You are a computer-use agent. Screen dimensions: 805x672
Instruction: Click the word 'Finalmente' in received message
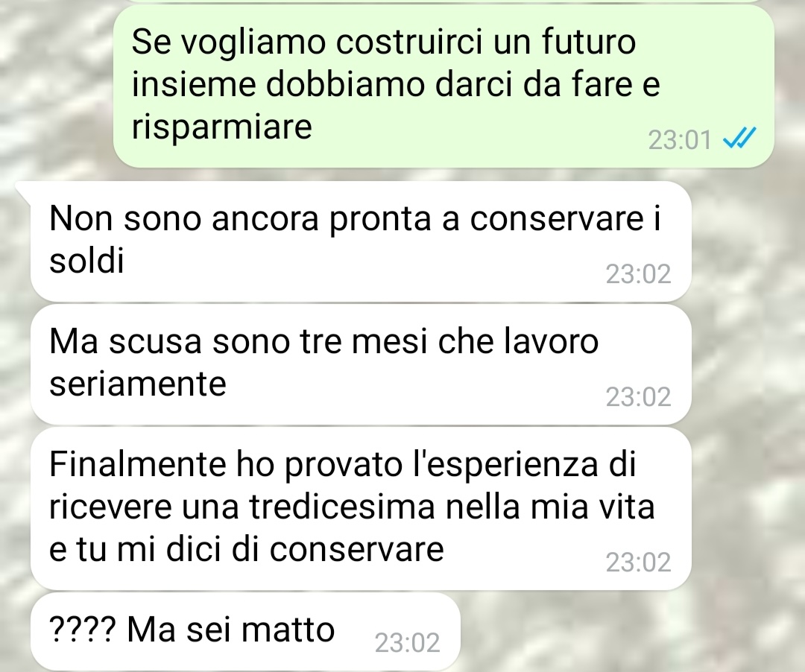coord(137,463)
